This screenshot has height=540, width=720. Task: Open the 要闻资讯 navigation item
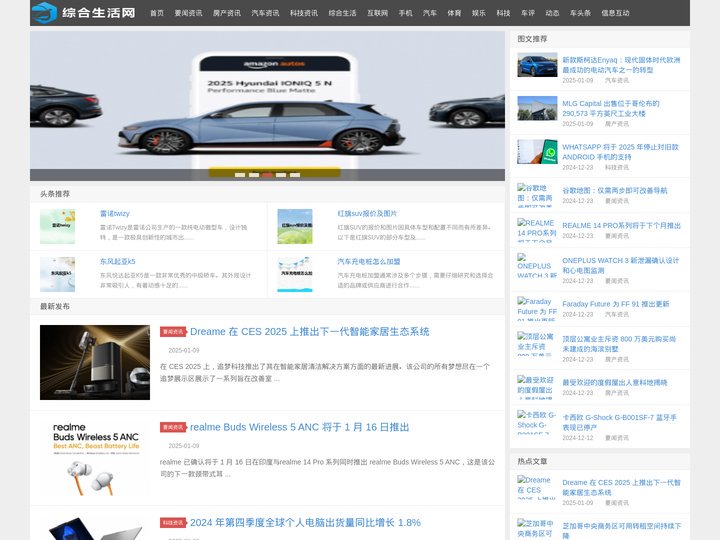click(x=188, y=13)
